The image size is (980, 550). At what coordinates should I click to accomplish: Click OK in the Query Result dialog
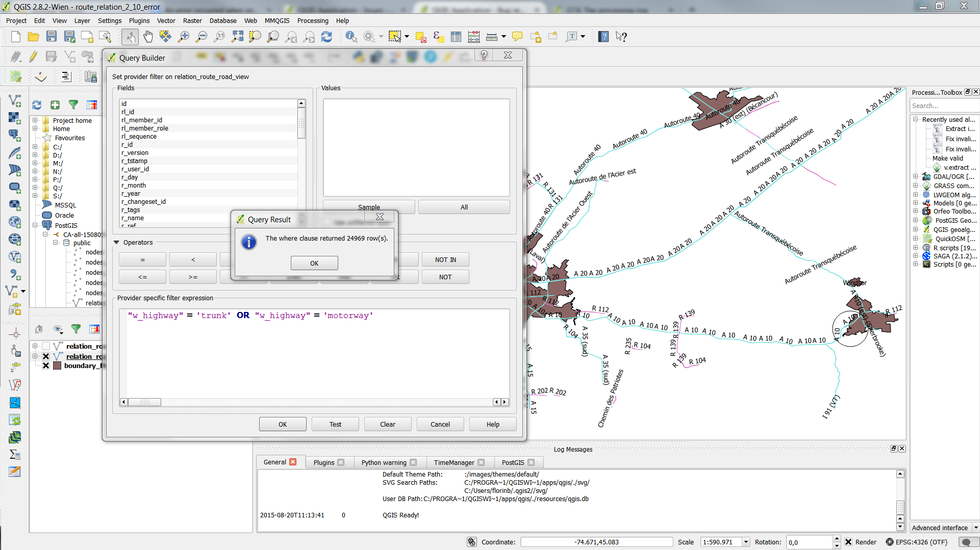pos(314,263)
